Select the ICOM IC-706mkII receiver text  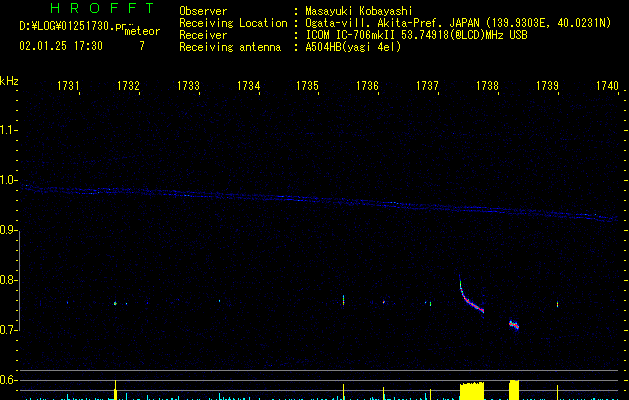[416, 35]
